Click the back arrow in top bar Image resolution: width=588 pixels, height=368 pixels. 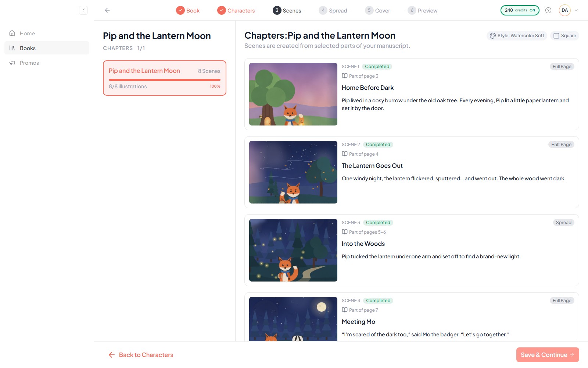pos(107,10)
